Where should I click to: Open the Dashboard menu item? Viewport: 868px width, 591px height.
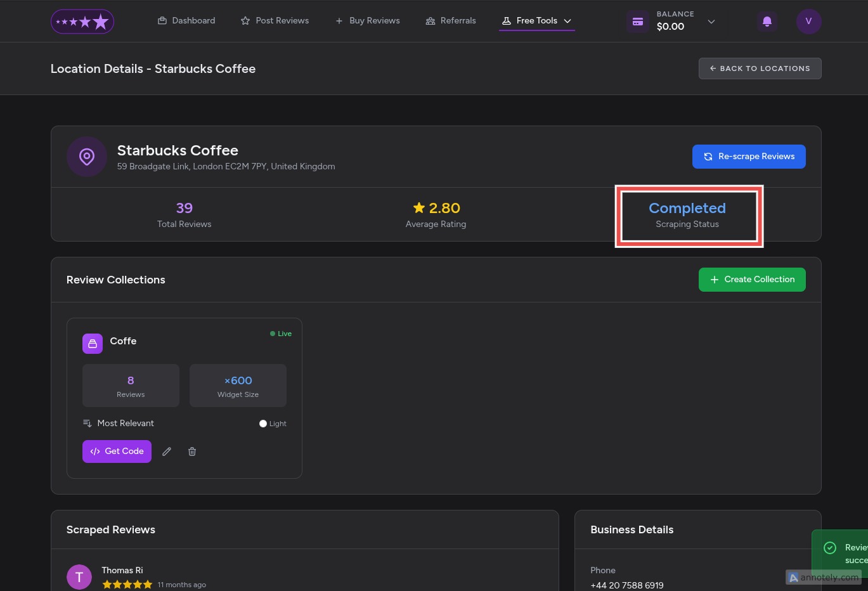186,21
